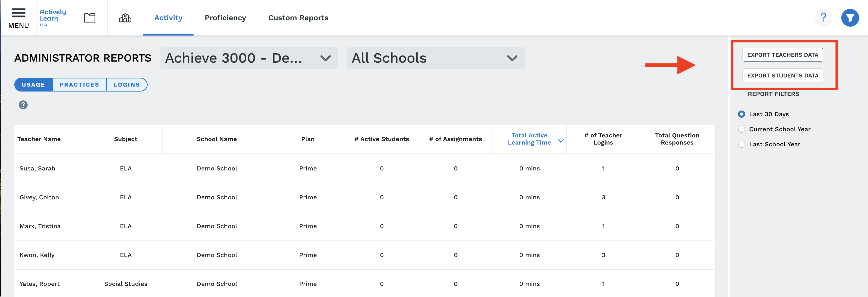Open the hamburger MENU
The image size is (868, 297).
pos(19,18)
